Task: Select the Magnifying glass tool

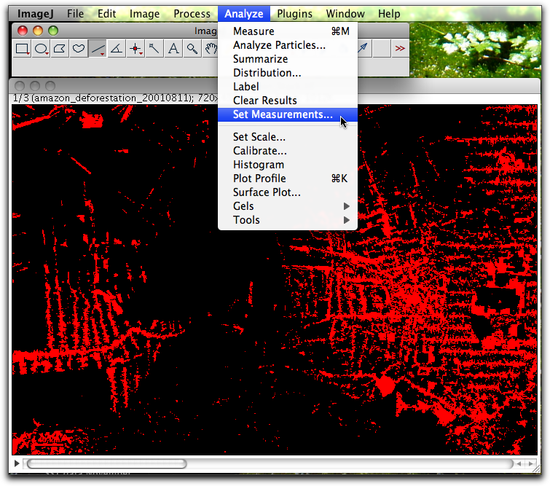Action: pyautogui.click(x=193, y=49)
